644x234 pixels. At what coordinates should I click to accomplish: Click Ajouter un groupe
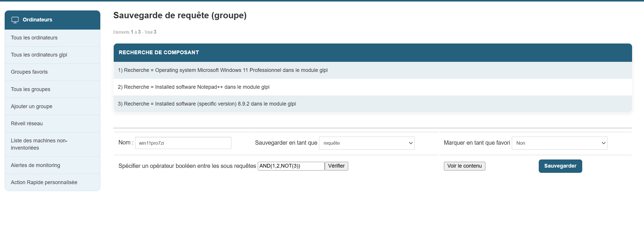pyautogui.click(x=32, y=106)
